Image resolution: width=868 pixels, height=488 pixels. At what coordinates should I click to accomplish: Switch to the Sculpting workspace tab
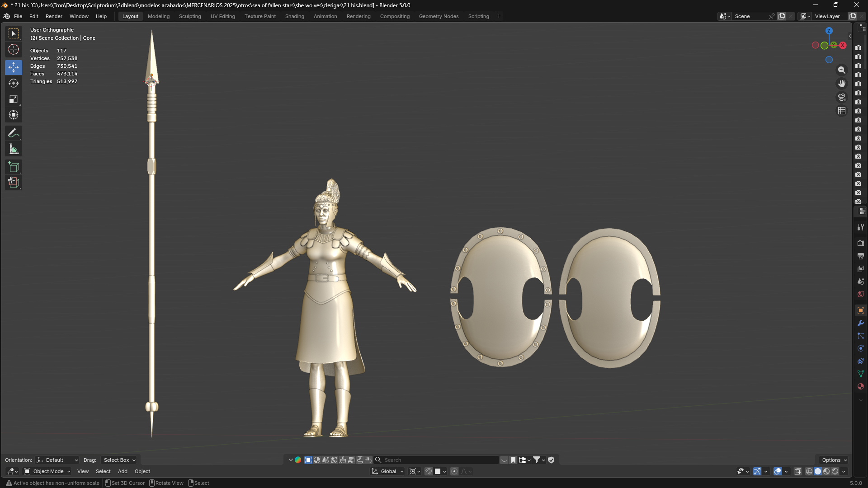click(190, 16)
